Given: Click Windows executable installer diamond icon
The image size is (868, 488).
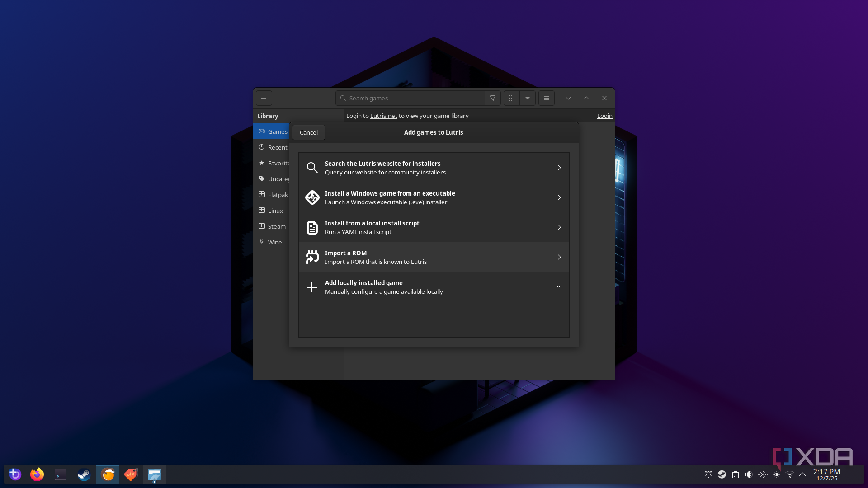Looking at the screenshot, I should (x=312, y=197).
